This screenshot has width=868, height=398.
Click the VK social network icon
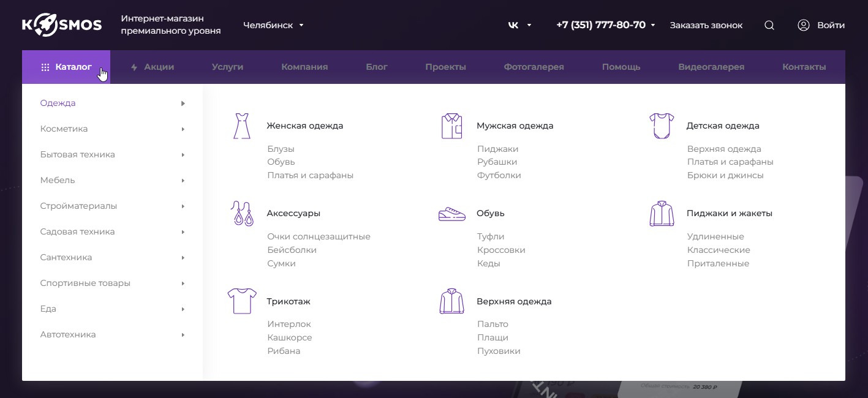pos(513,25)
